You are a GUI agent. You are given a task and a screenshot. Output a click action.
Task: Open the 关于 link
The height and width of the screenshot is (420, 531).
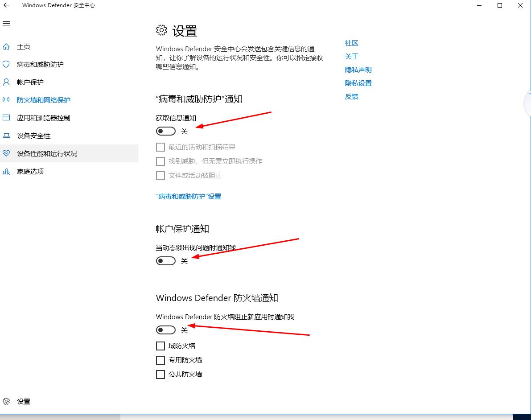(351, 56)
